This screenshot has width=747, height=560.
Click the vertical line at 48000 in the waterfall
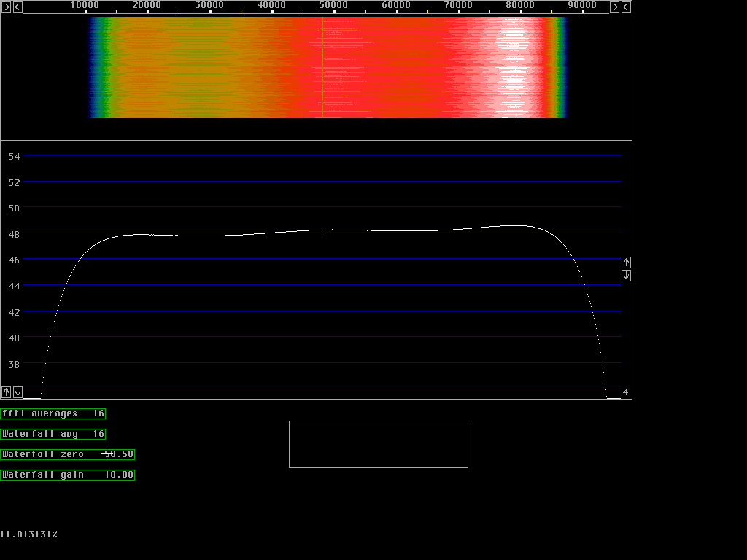322,67
